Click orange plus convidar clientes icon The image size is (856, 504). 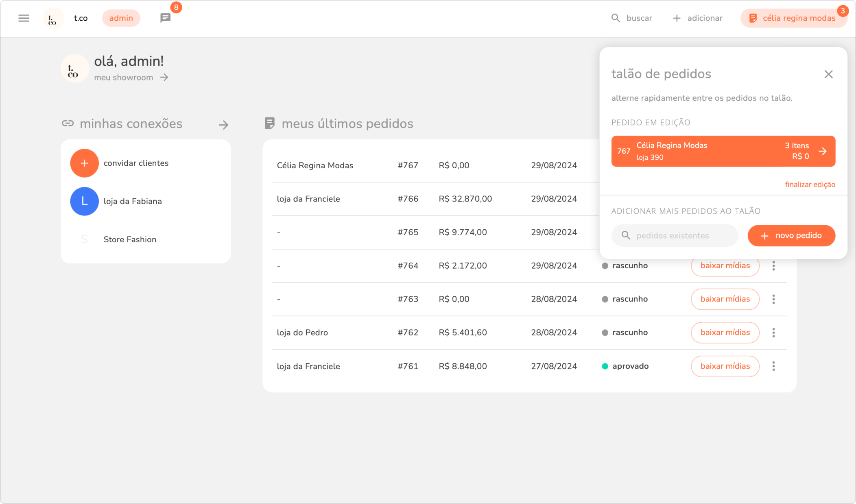(84, 163)
